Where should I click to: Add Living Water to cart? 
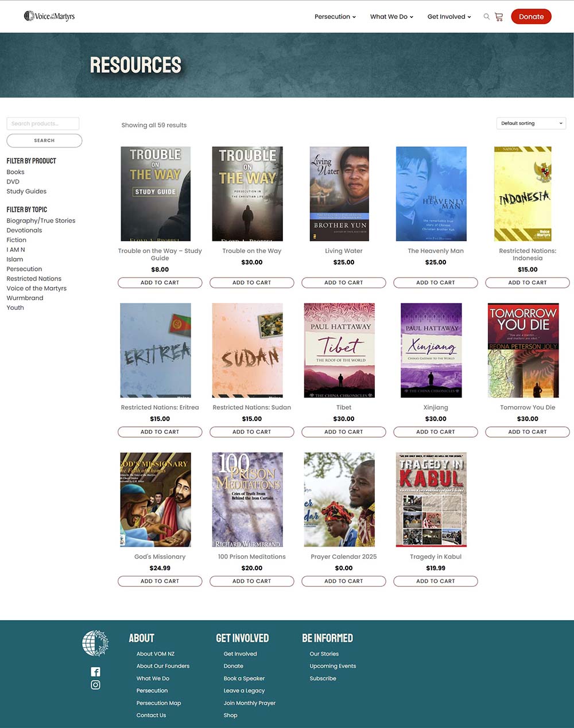pos(344,283)
